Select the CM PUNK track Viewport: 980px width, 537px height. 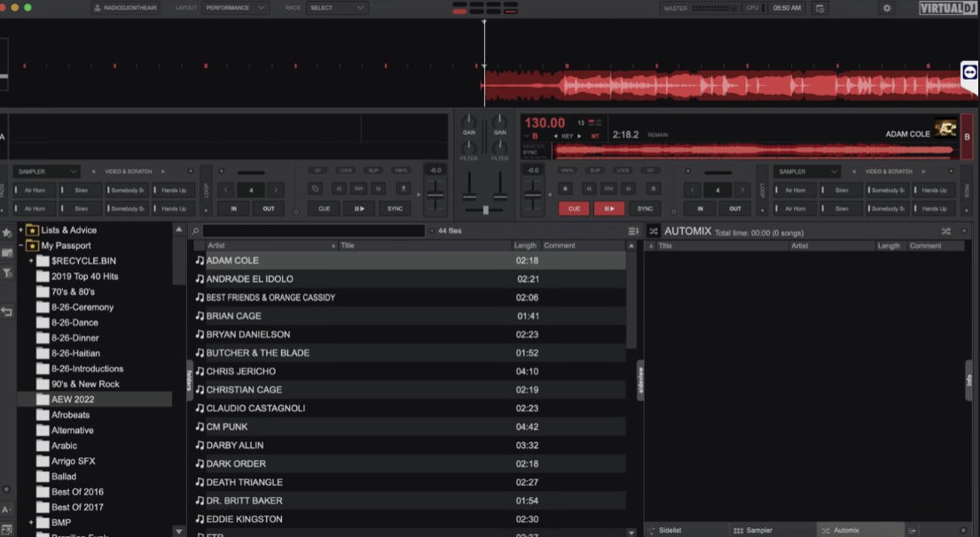click(410, 426)
